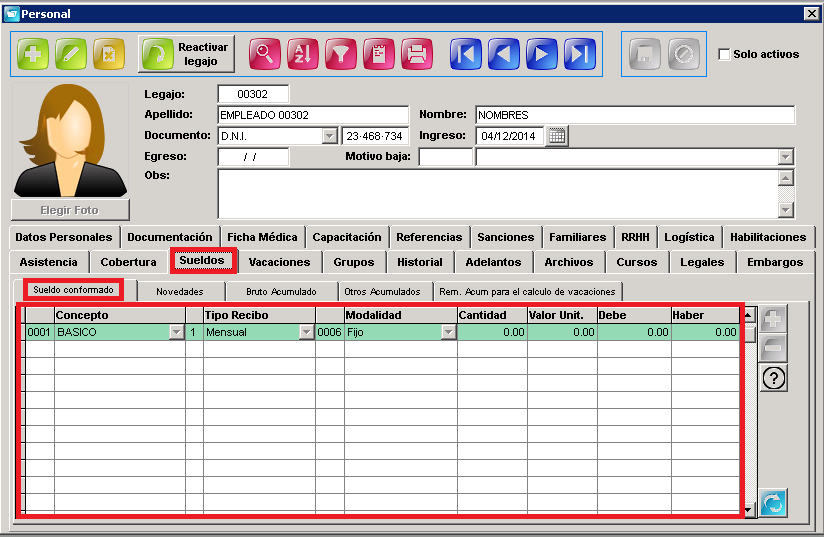Viewport: 824px width, 537px height.
Task: Open the Fijo modalidad dropdown arrow
Action: (448, 332)
